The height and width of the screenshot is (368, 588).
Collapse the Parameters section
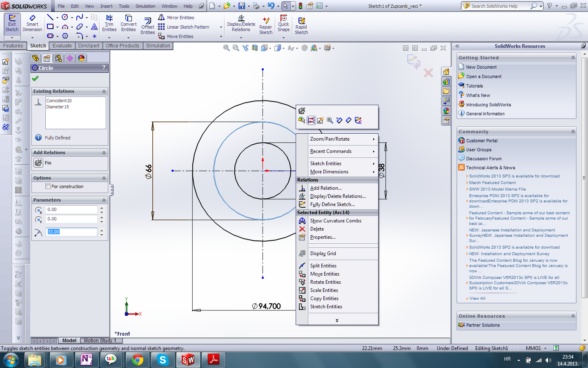tap(104, 200)
